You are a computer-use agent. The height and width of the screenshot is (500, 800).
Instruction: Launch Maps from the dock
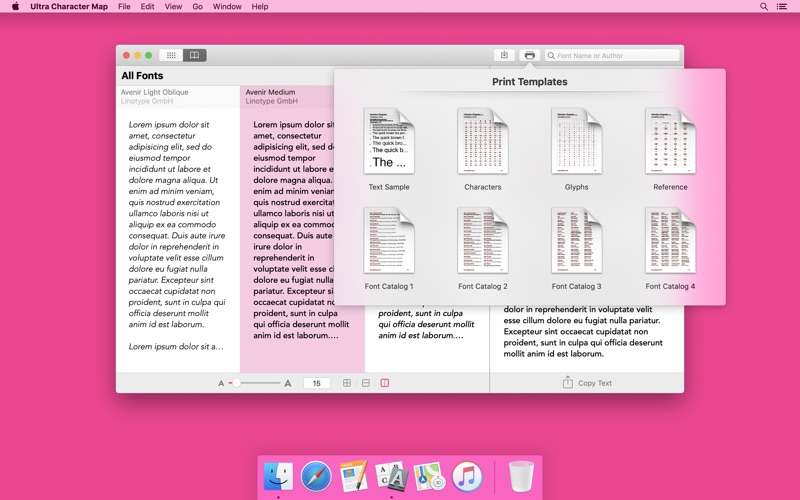point(429,477)
